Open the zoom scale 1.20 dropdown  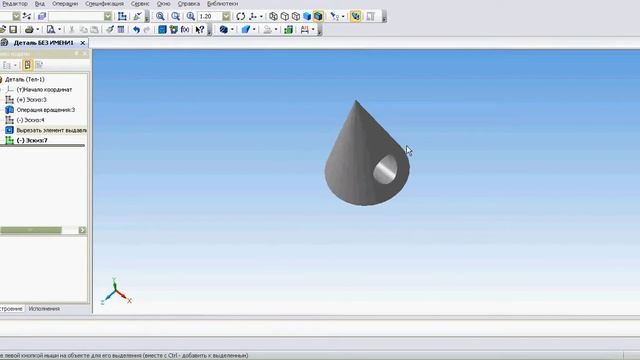pos(226,16)
